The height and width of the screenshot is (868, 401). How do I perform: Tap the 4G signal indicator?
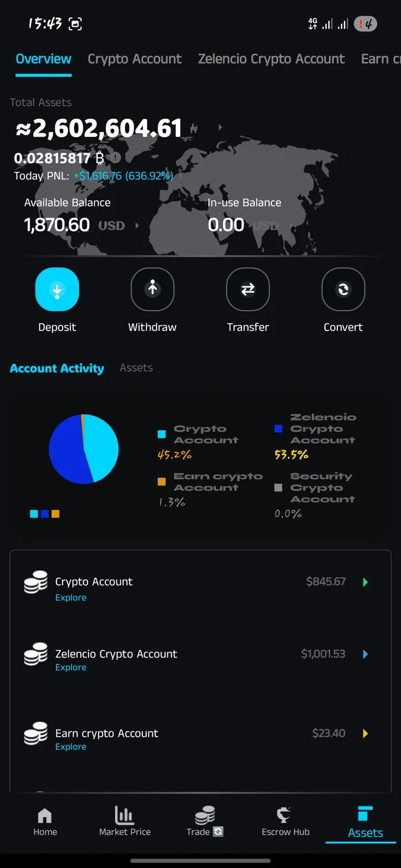(313, 24)
